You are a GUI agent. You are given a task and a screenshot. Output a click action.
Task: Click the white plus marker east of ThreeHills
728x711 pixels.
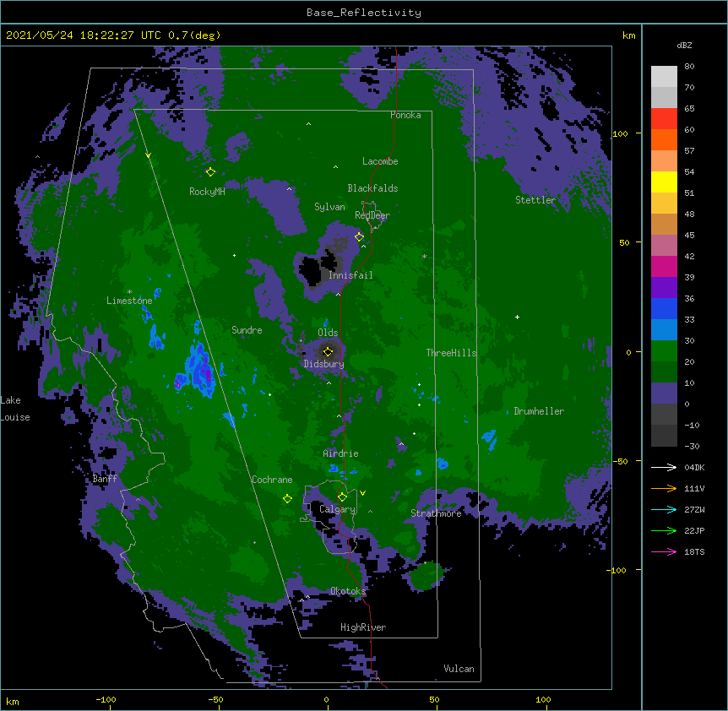[x=517, y=317]
